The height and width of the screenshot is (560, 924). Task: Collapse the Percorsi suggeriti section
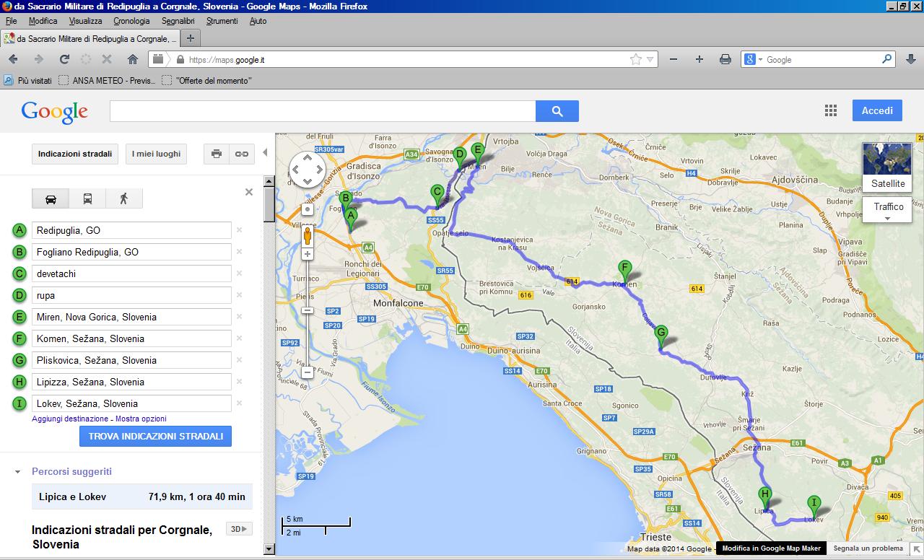17,472
